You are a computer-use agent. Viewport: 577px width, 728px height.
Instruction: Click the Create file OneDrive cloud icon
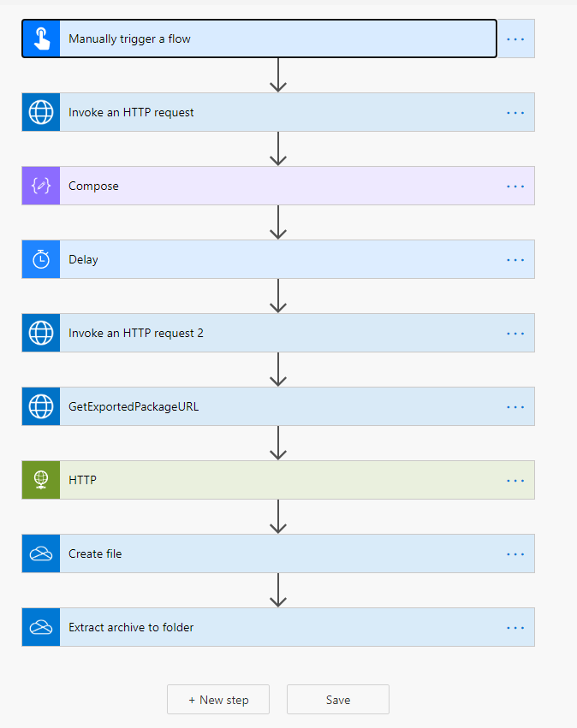41,553
